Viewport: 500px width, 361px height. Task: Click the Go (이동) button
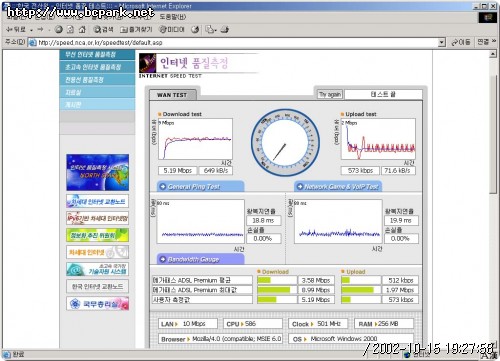[x=461, y=42]
